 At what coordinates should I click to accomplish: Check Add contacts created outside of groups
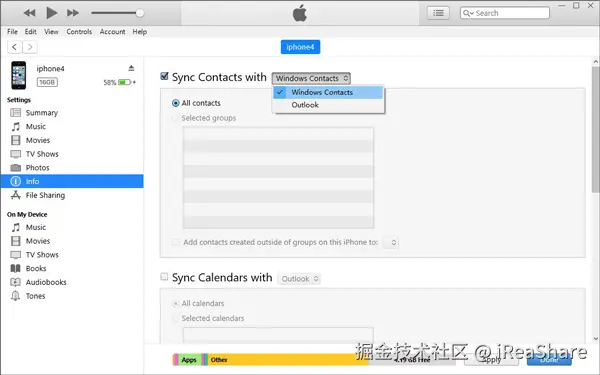click(176, 242)
